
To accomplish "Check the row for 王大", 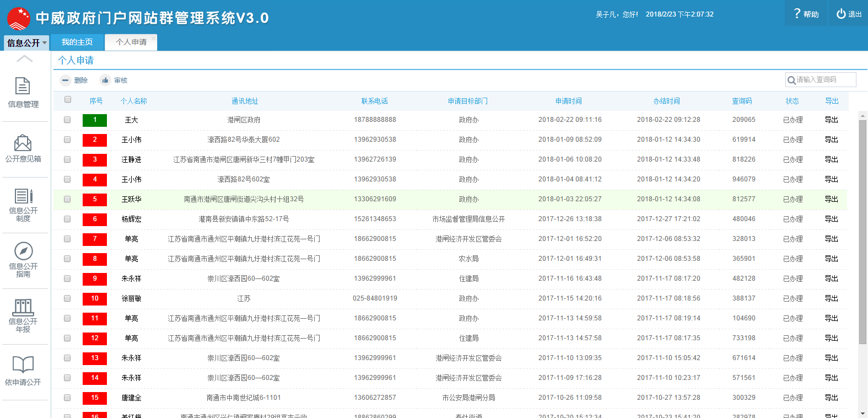I will [67, 120].
